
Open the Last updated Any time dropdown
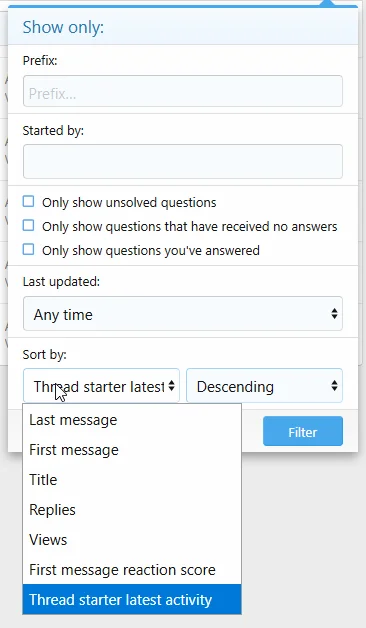click(x=183, y=314)
